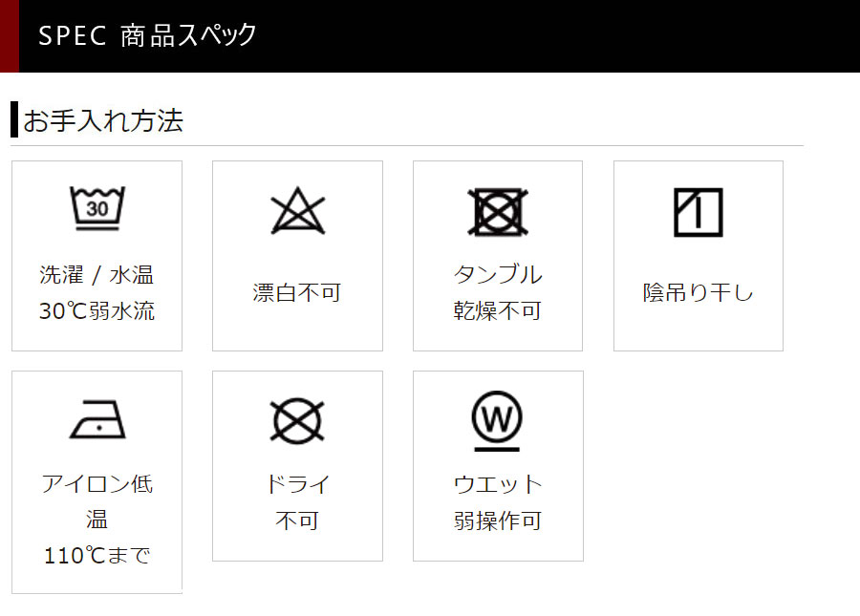
Task: Select the circled W wet clean icon
Action: pos(497,421)
